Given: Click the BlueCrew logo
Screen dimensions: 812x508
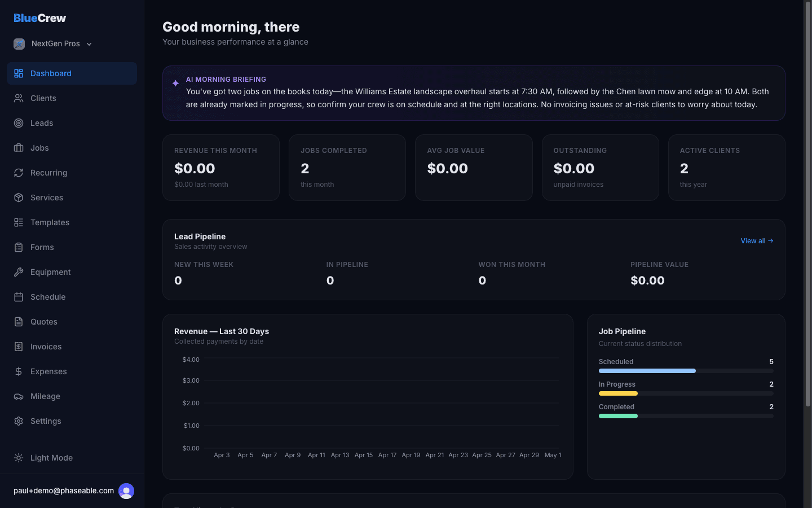Looking at the screenshot, I should point(39,18).
